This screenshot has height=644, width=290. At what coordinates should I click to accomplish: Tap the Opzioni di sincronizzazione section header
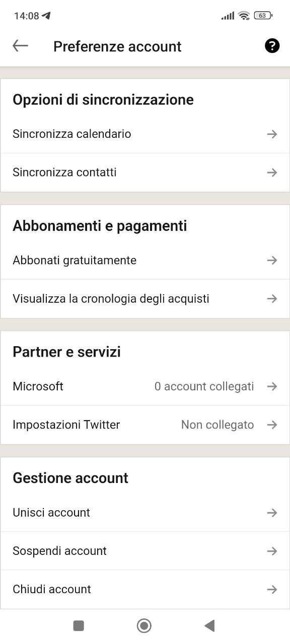point(103,99)
